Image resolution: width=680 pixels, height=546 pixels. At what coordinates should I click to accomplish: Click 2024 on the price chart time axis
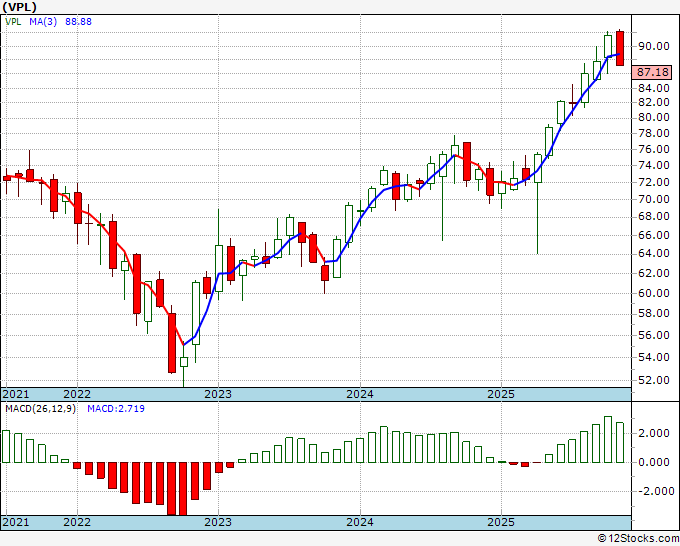[360, 394]
